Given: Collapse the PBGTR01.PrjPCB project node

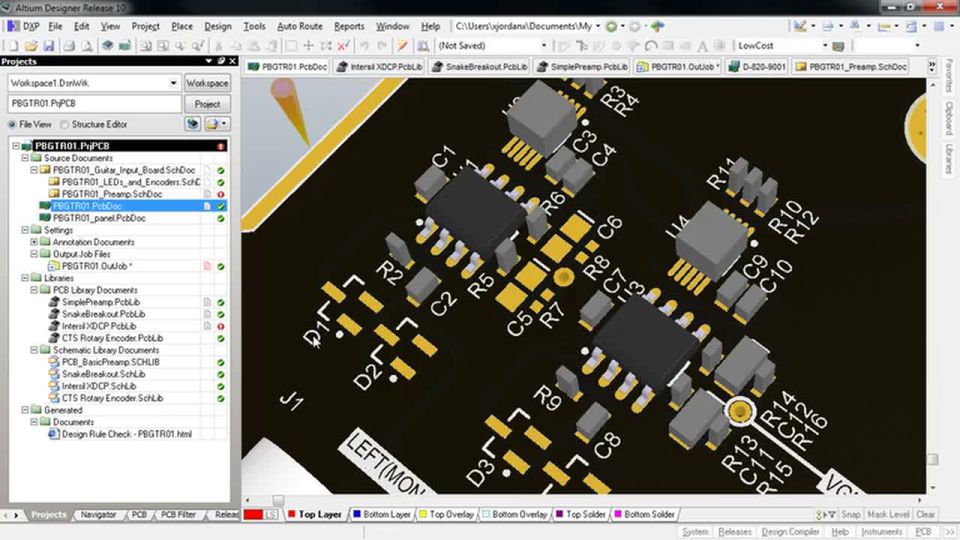Looking at the screenshot, I should tap(16, 146).
